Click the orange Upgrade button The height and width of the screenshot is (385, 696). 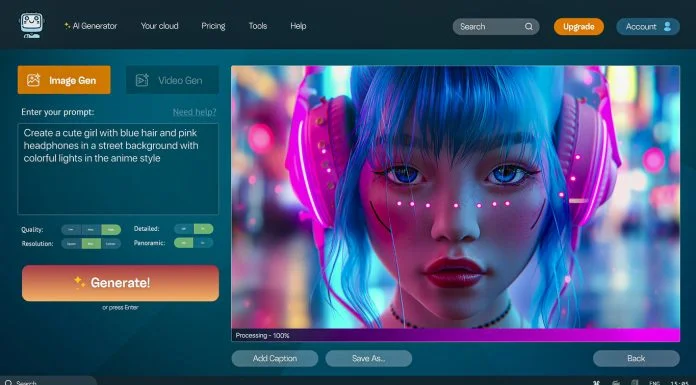coord(578,27)
